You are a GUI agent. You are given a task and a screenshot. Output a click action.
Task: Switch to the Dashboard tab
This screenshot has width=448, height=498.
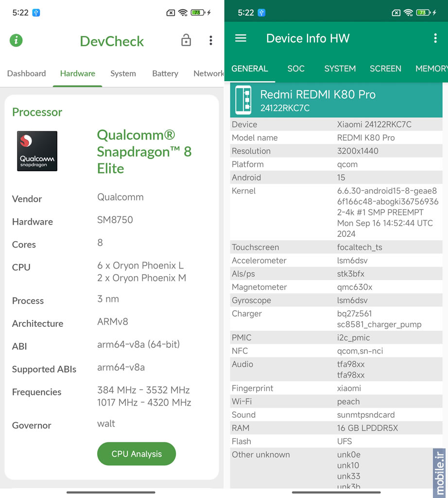coord(26,73)
